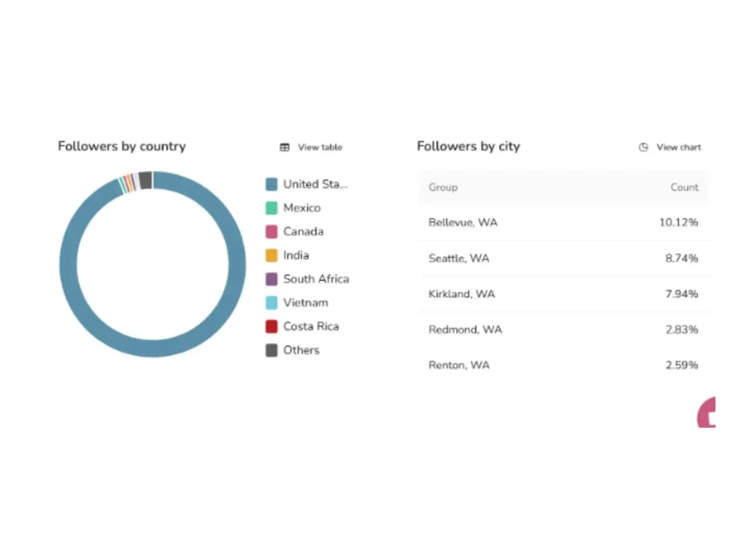
Task: Click the Followers by city heading
Action: coord(468,147)
